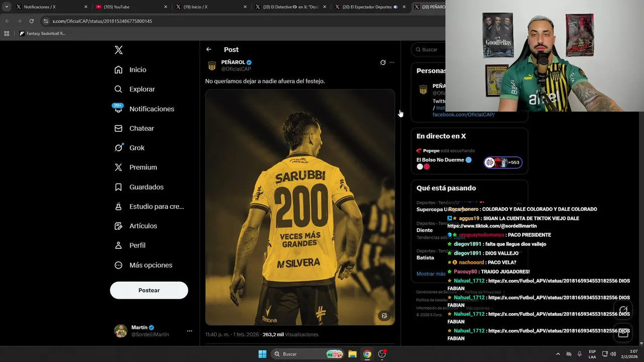Open the Estudio para creadores icon
Screen dimensions: 644x362
118,206
